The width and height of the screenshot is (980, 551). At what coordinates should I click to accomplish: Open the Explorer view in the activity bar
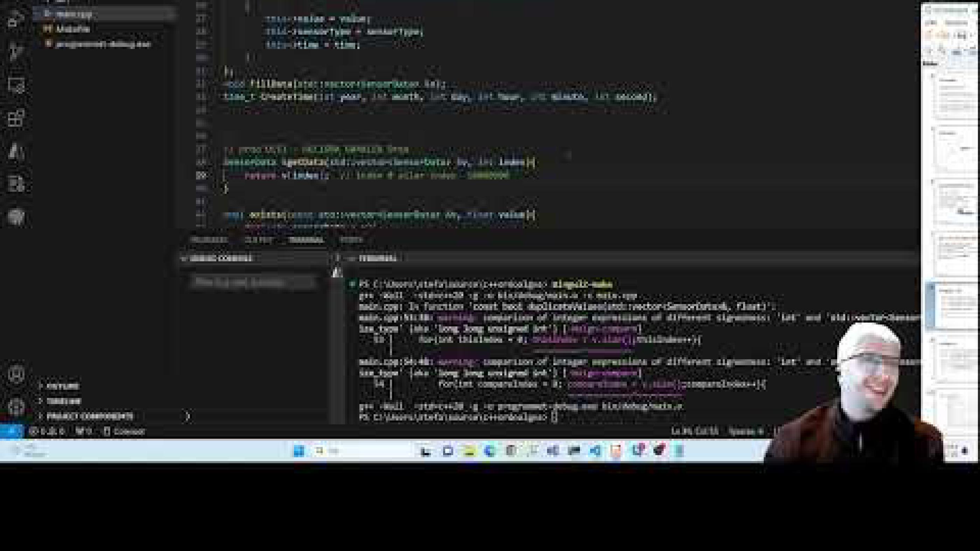click(16, 21)
